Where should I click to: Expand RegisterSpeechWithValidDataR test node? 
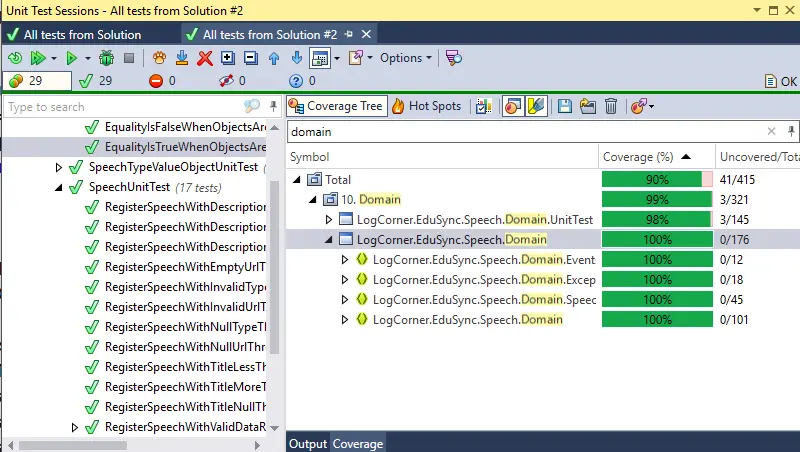pos(74,427)
